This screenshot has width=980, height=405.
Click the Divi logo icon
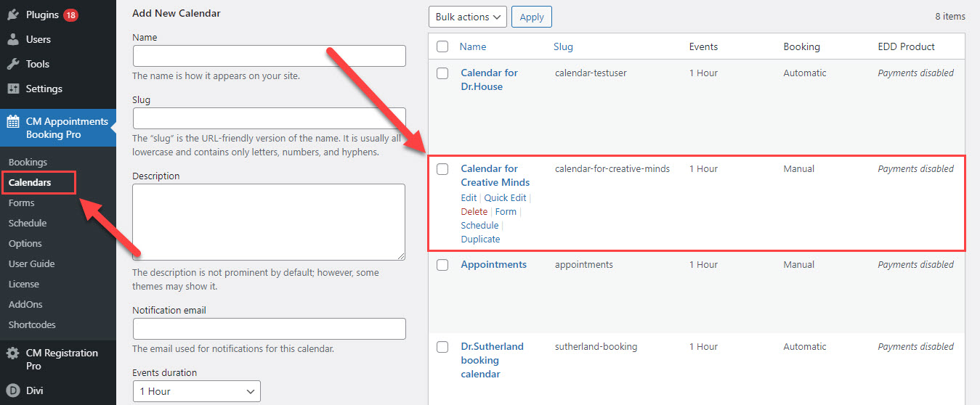tap(13, 390)
